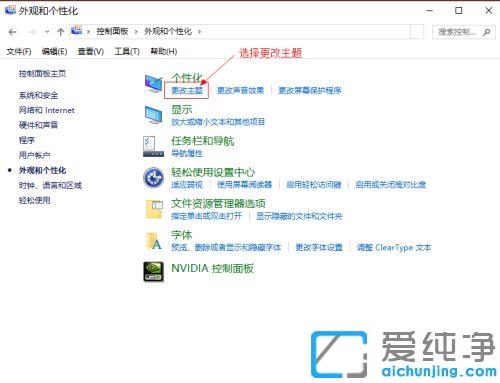Click 调整 ClearType 文本 link
This screenshot has width=500, height=383.
394,247
